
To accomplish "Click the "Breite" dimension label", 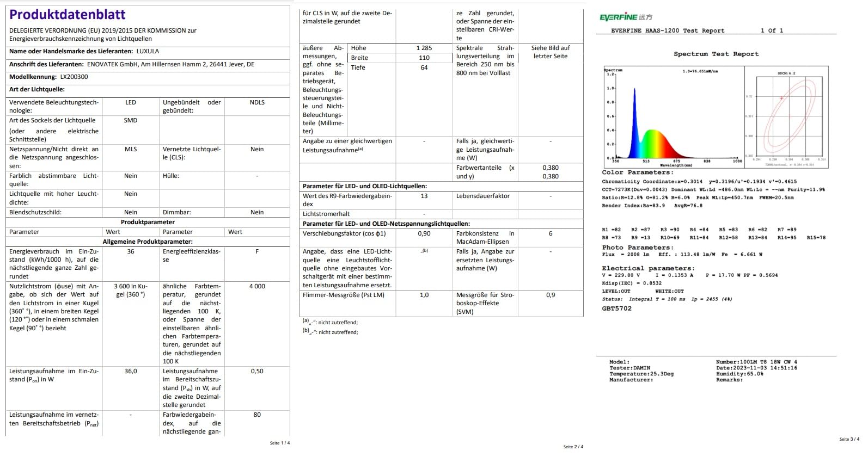I will (x=359, y=58).
